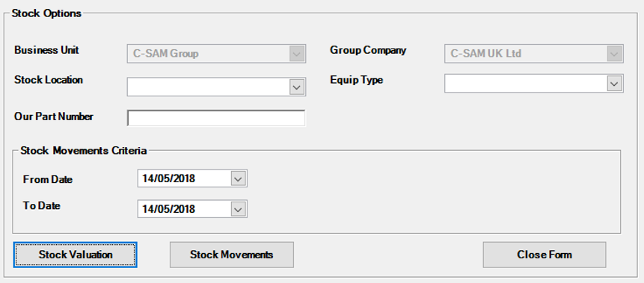Open the To Date calendar picker
Screen dimensions: 644x283
coord(239,209)
